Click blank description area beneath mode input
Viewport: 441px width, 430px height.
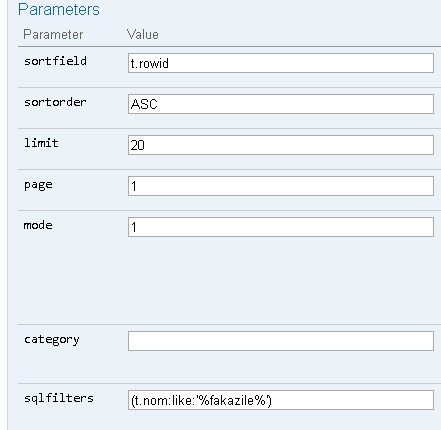click(x=281, y=280)
